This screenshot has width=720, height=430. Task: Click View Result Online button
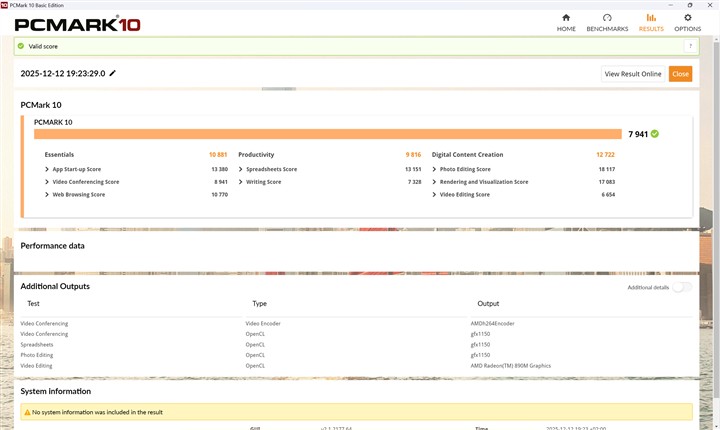[633, 74]
